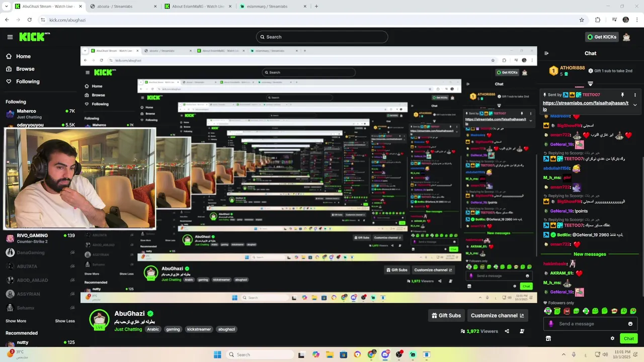This screenshot has width=644, height=362.
Task: Click the share stream icon
Action: 507,331
